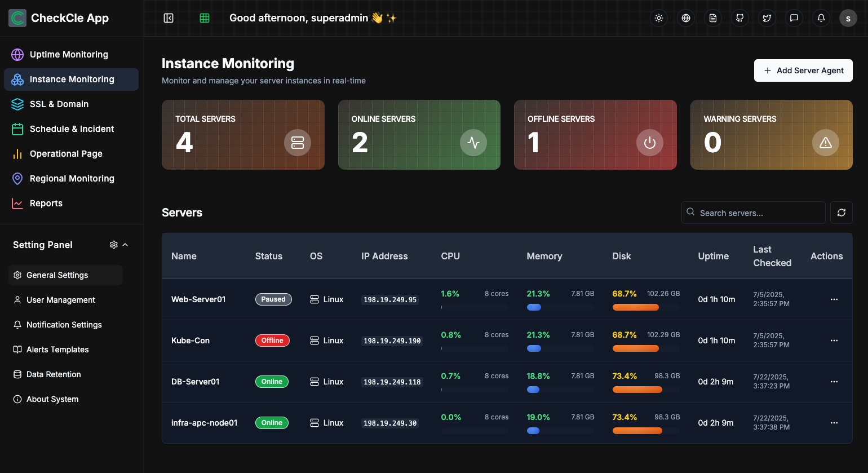Toggle the Paused status badge on Web-Server01
This screenshot has height=473, width=868.
(x=273, y=299)
